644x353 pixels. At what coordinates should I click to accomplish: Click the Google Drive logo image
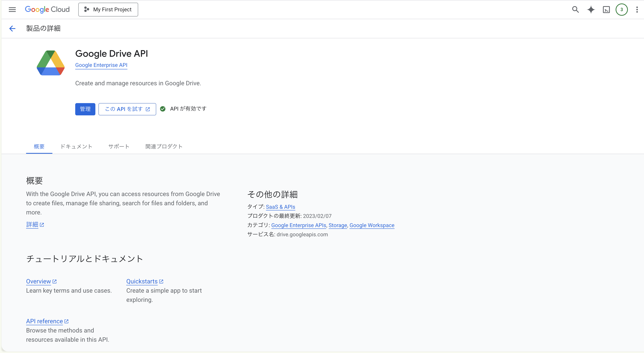tap(51, 63)
